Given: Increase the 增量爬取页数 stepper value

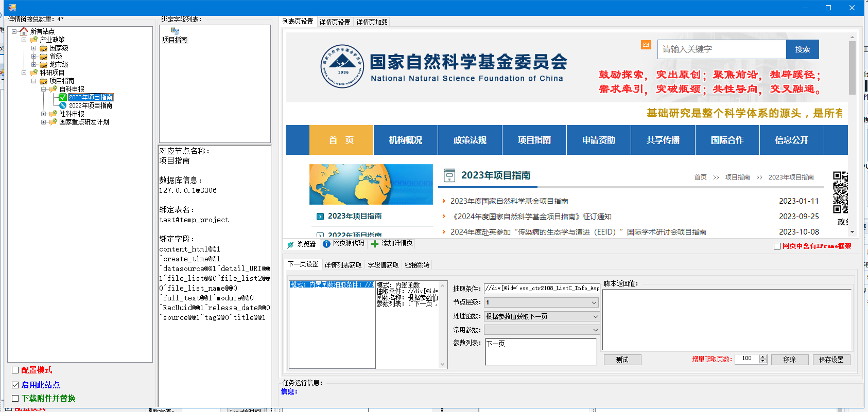Looking at the screenshot, I should [763, 356].
